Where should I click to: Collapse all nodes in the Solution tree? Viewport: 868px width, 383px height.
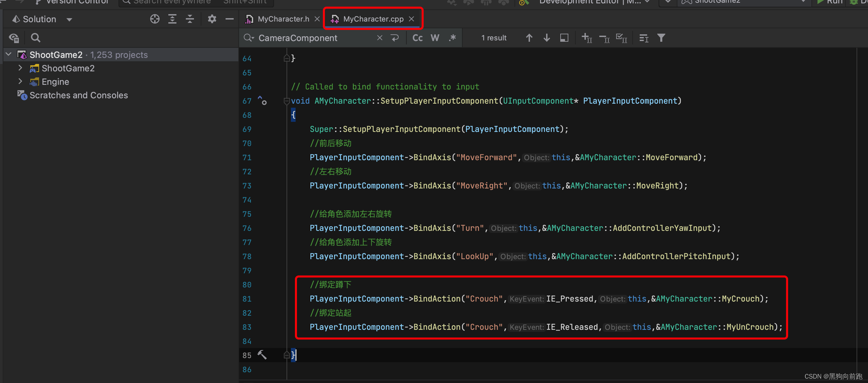click(190, 19)
